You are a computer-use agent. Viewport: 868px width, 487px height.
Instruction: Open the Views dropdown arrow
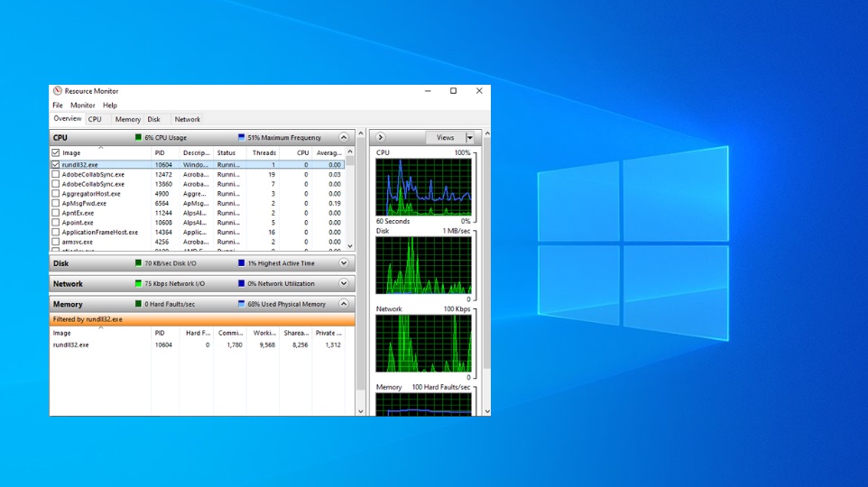(469, 137)
